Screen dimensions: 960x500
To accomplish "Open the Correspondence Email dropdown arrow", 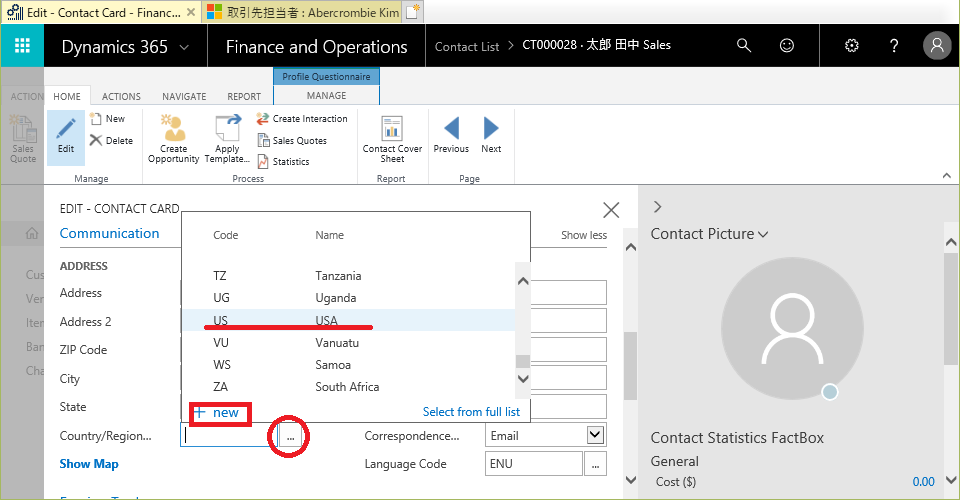I will [595, 435].
